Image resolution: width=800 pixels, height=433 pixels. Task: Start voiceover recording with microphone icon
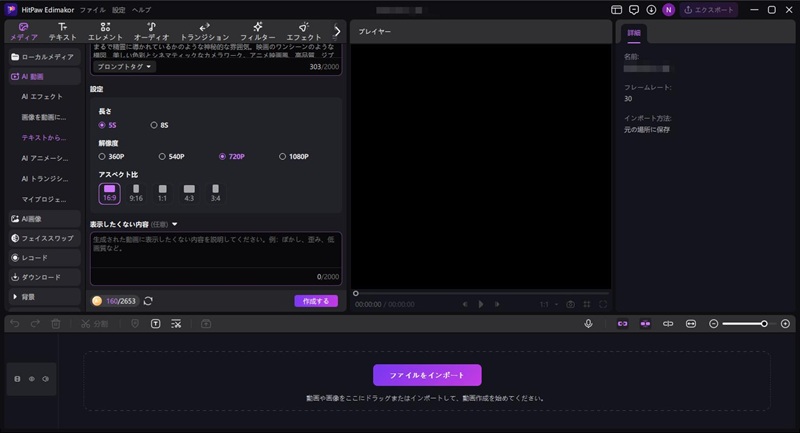(x=588, y=324)
